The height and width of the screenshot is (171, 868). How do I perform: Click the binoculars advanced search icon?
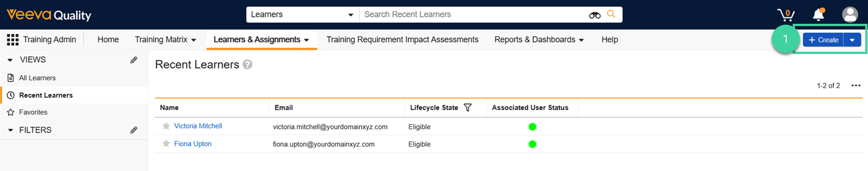(x=594, y=15)
